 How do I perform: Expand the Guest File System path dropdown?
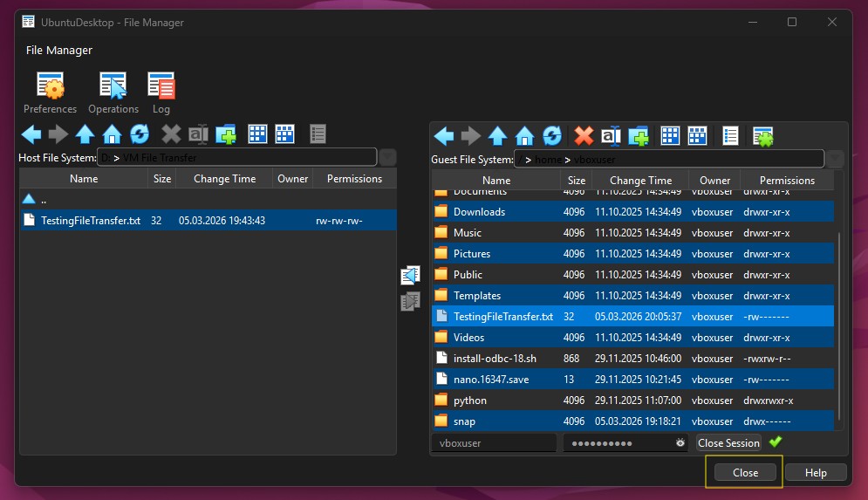point(835,159)
